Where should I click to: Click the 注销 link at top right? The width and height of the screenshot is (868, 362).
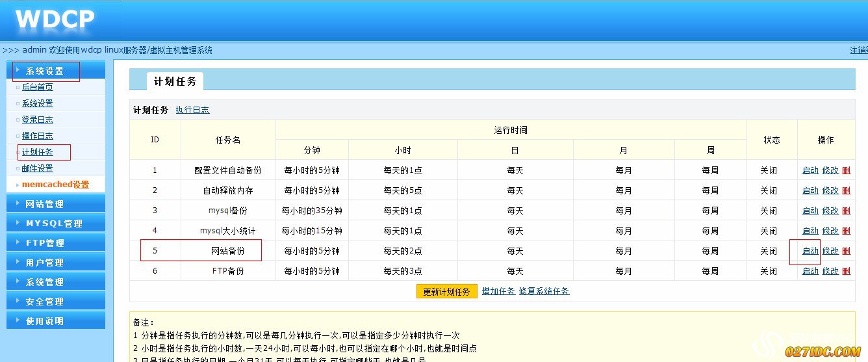pyautogui.click(x=859, y=50)
